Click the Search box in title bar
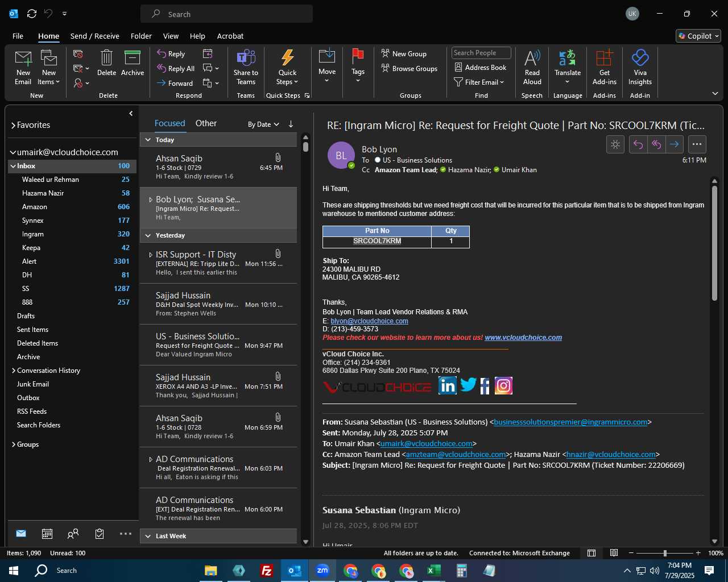The image size is (728, 582). (226, 14)
